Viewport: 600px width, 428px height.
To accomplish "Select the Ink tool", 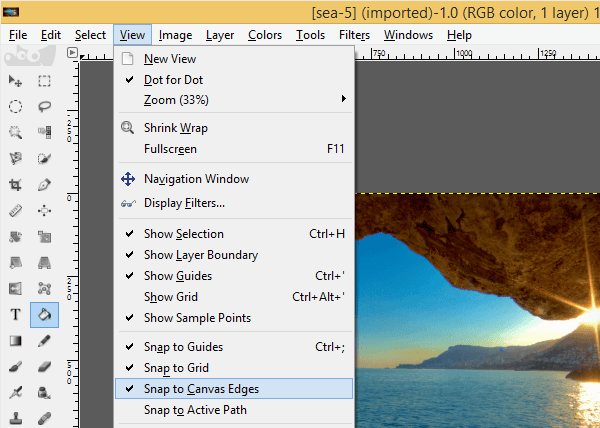I will tap(44, 393).
